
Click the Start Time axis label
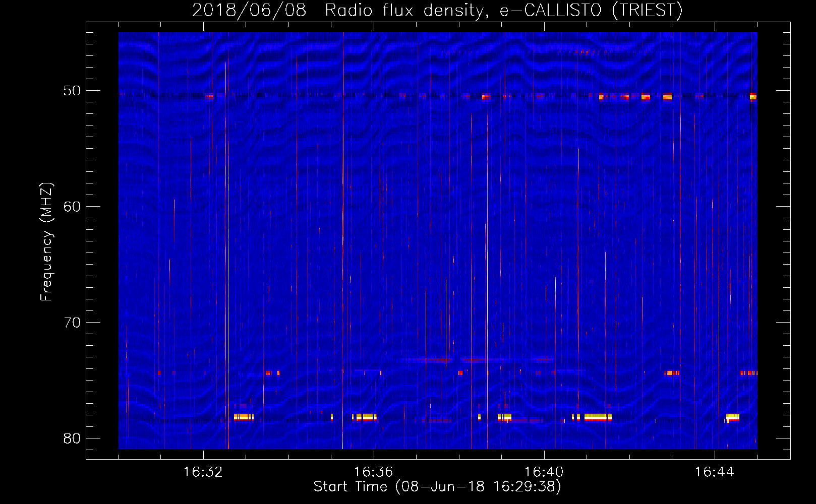click(437, 487)
